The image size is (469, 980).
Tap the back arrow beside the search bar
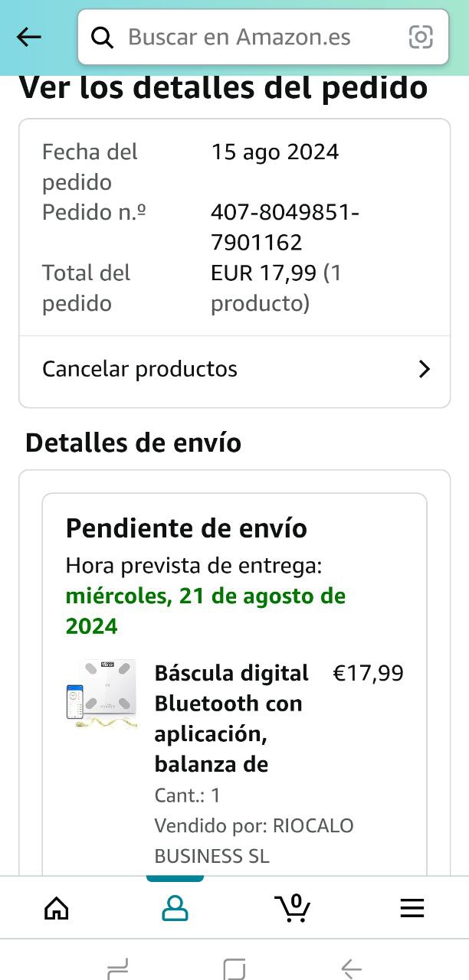[x=29, y=37]
